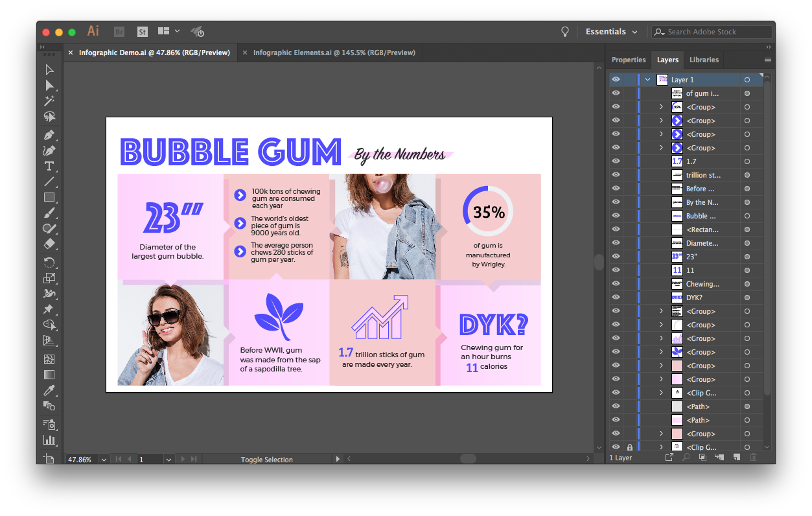
Task: Select the Rectangle tool
Action: point(49,197)
